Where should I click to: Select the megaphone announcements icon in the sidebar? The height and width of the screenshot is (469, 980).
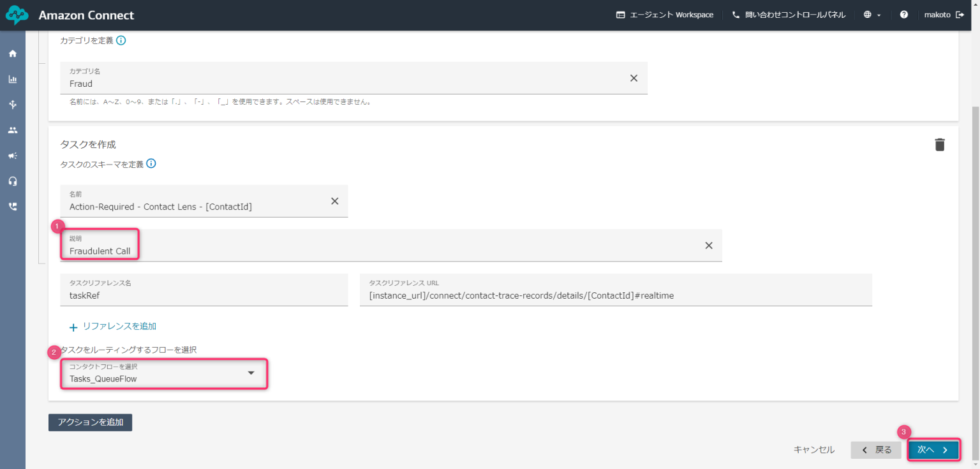pyautogui.click(x=12, y=155)
